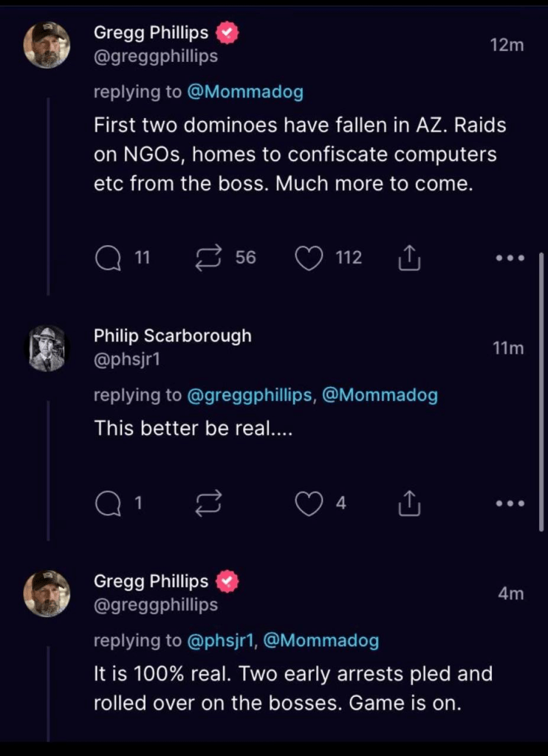Screen dimensions: 548x756
Task: Click the verified badge on top post
Action: [227, 33]
